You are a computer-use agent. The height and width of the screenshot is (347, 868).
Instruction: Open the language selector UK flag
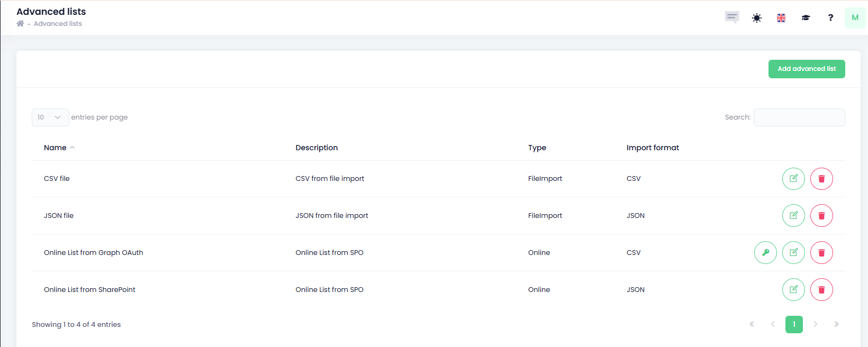(781, 18)
